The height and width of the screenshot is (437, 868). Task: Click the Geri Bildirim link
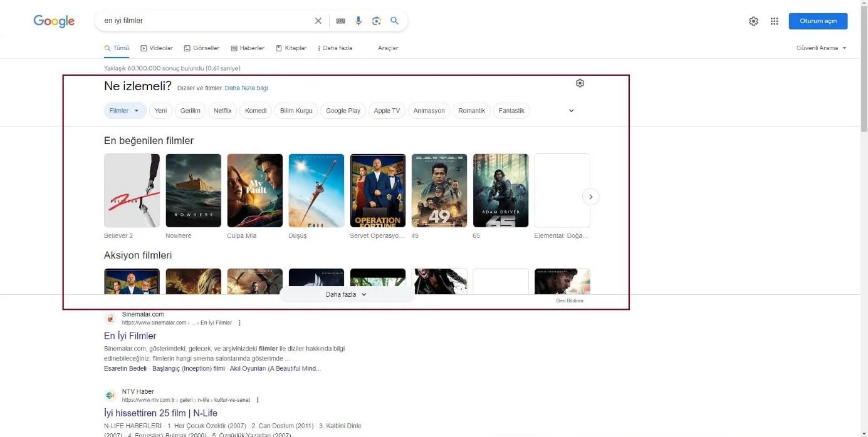(x=570, y=301)
